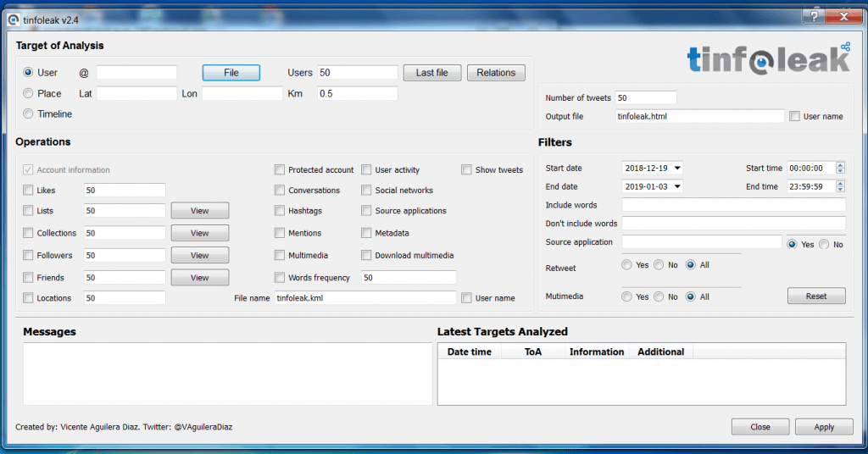Click the tinfoleak logo image
The image size is (868, 454).
[x=768, y=59]
